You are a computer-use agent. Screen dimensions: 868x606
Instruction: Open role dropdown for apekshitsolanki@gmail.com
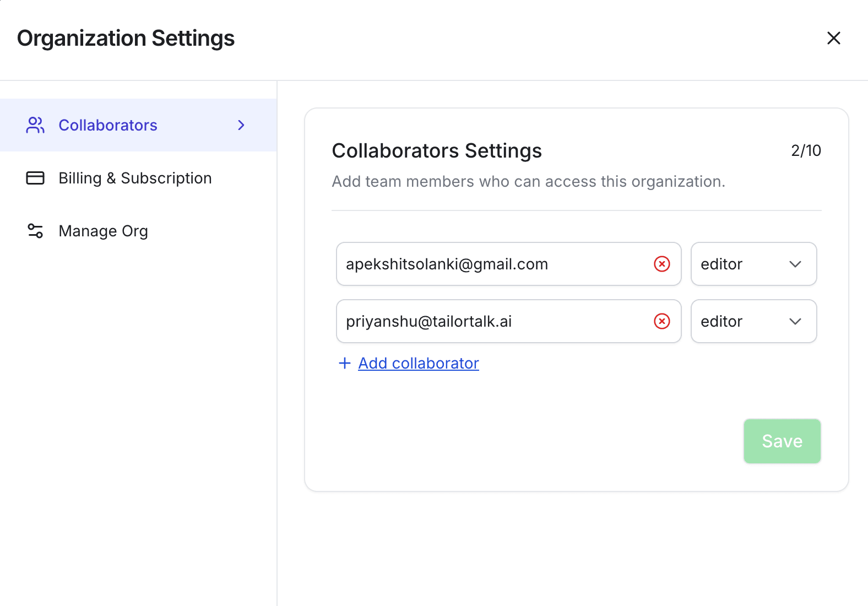point(753,264)
